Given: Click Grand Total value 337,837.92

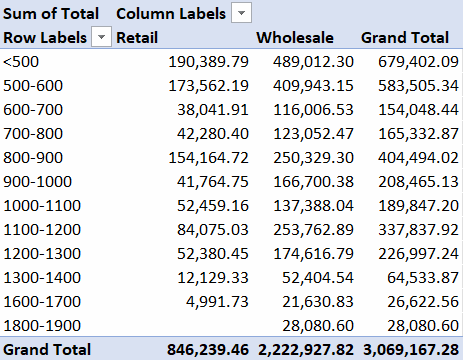Looking at the screenshot, I should pos(418,230).
